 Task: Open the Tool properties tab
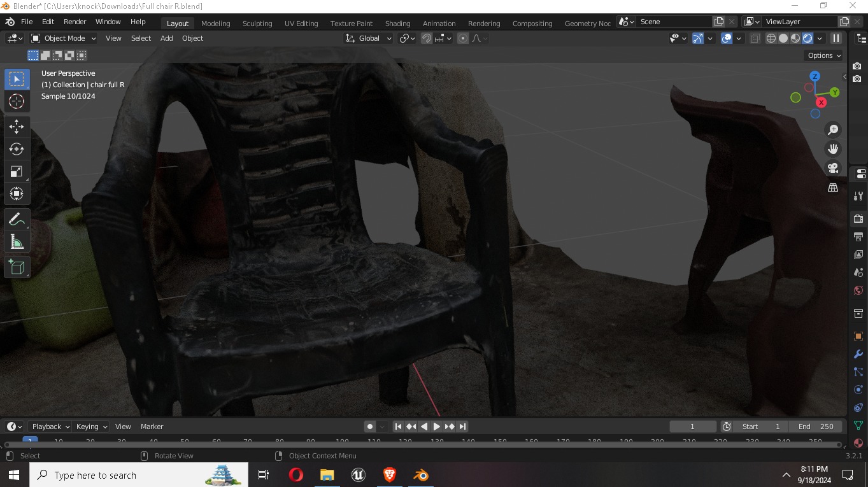(858, 195)
